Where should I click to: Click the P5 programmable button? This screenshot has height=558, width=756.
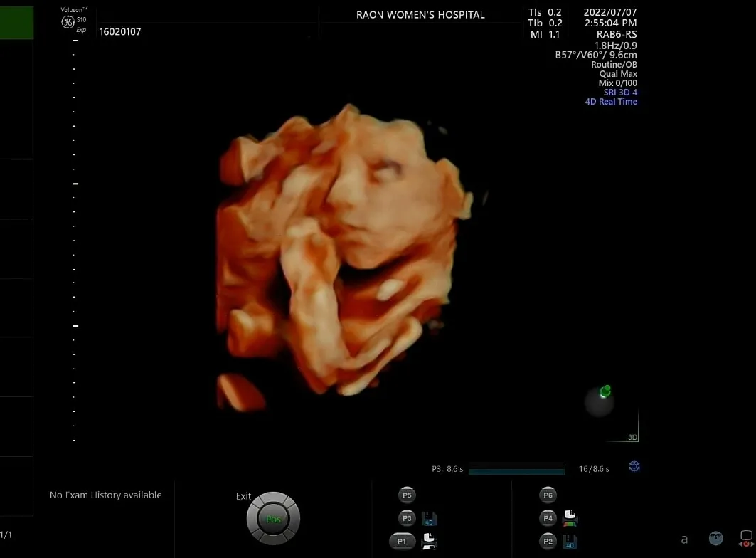[x=407, y=495]
